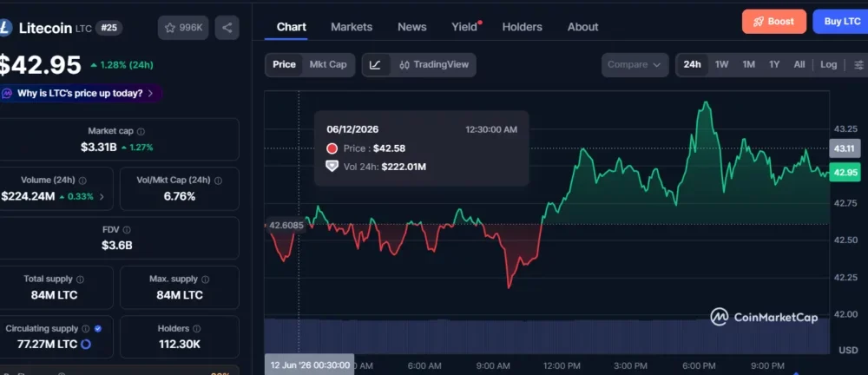868x375 pixels.
Task: Select 1Y time range
Action: (774, 65)
